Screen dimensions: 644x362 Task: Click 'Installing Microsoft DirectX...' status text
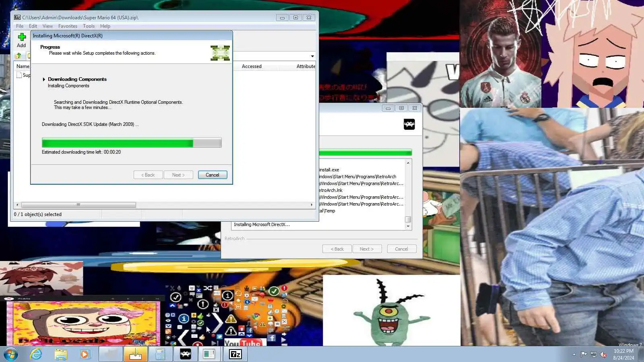(262, 224)
